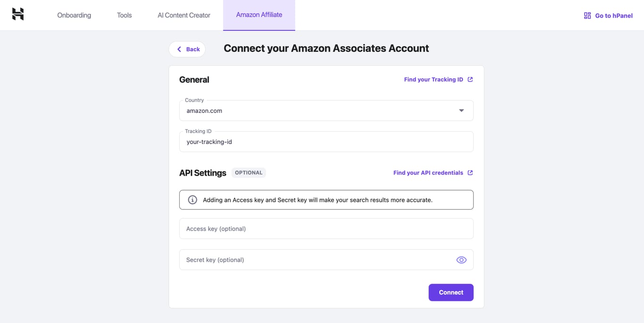Click the left chevron inside the Back button
The height and width of the screenshot is (323, 644).
[x=179, y=49]
